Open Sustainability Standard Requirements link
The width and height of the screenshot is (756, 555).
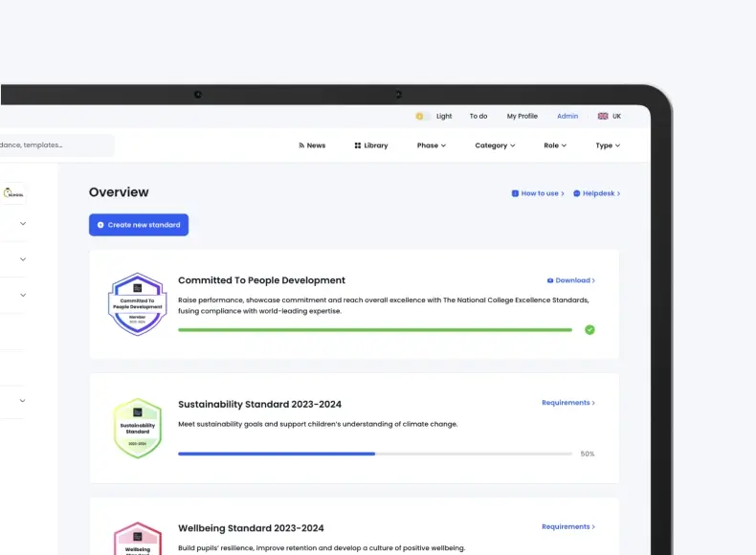click(x=567, y=403)
